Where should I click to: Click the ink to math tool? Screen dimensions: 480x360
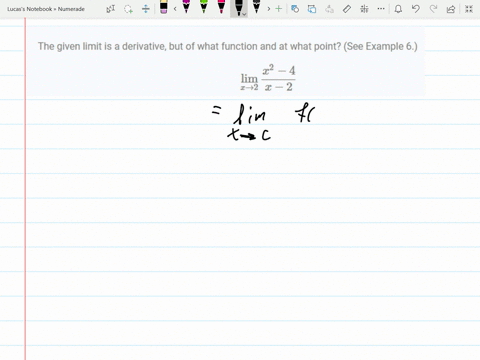click(329, 9)
